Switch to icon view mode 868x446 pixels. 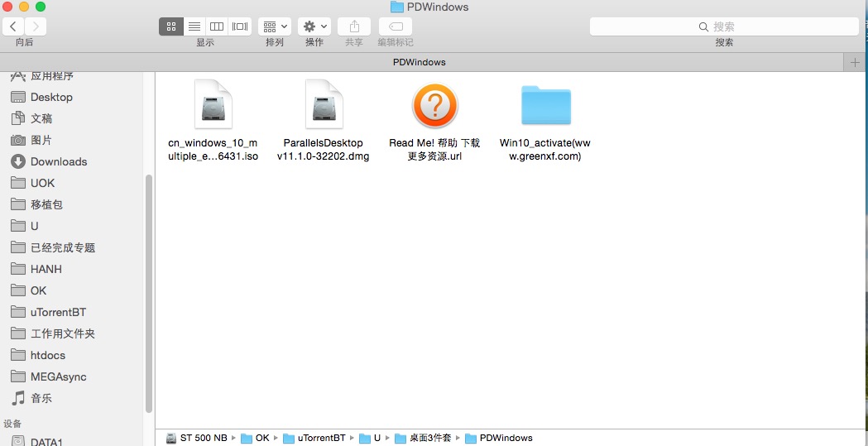(x=171, y=26)
